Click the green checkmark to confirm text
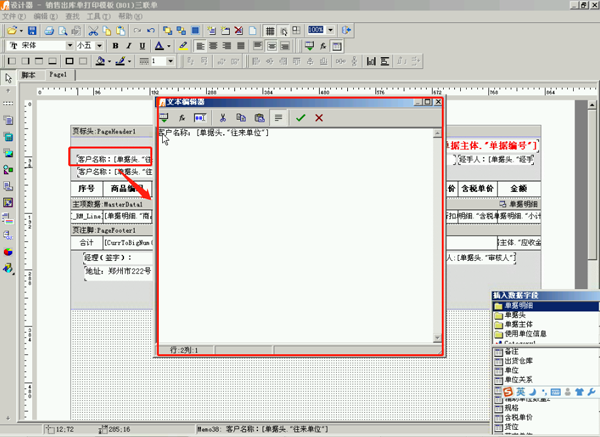This screenshot has width=600, height=437. [x=300, y=118]
